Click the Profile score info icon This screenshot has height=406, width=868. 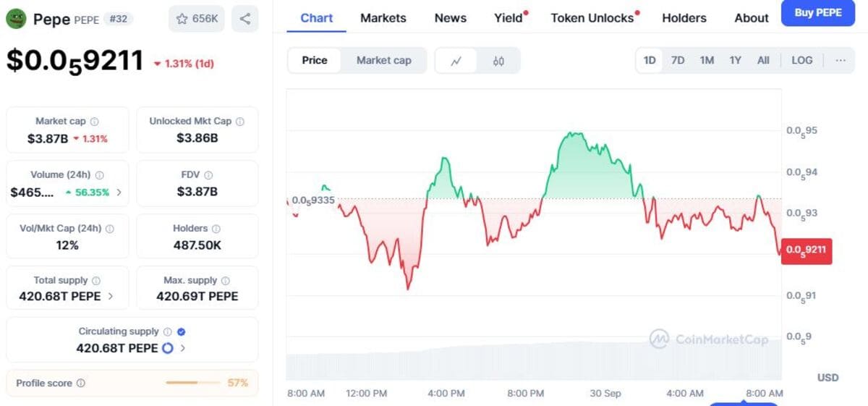point(81,383)
